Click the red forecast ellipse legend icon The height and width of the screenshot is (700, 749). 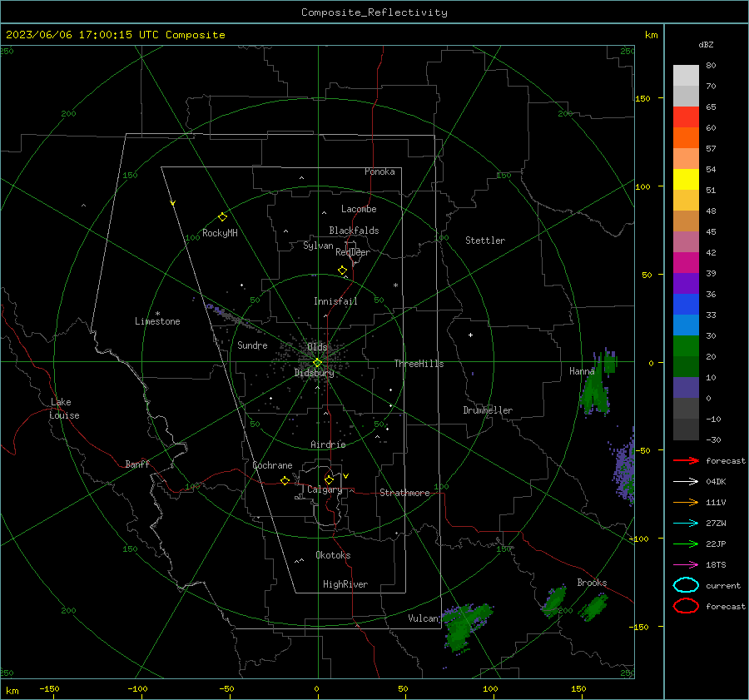tap(686, 606)
